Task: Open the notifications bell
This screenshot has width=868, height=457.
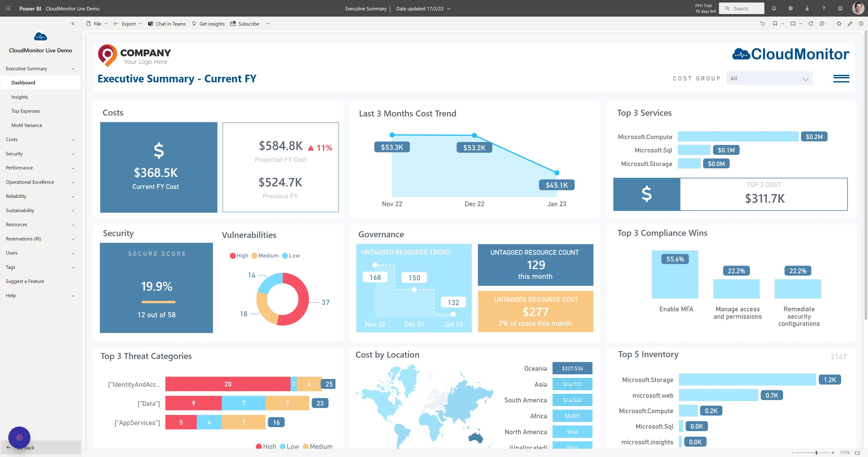Action: 774,9
